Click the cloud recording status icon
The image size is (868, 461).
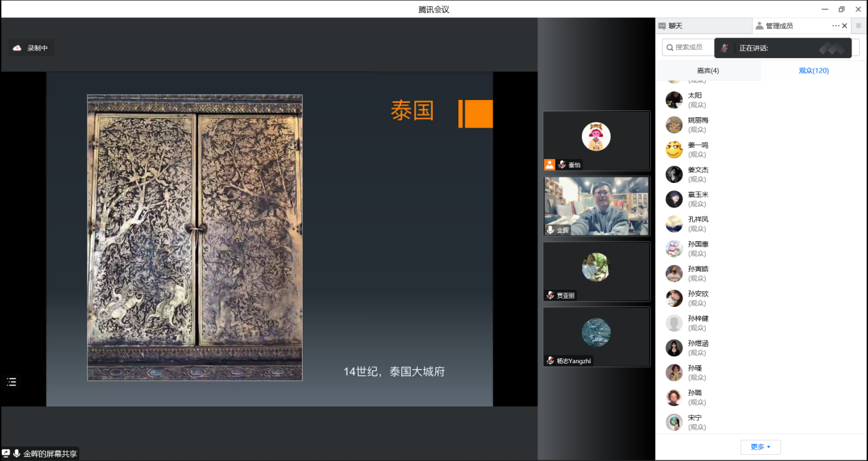click(17, 48)
